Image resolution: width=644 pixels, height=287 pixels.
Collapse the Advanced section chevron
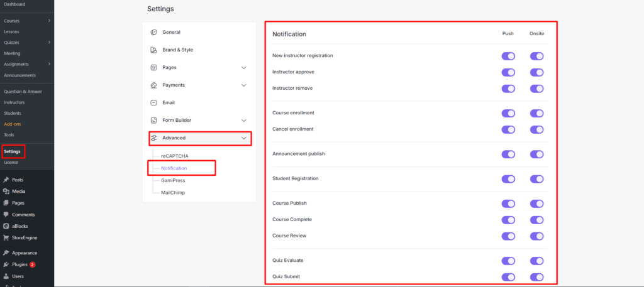point(243,138)
